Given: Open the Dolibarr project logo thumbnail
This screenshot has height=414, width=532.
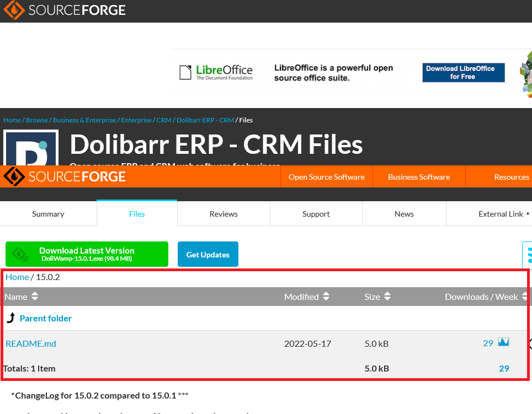Looking at the screenshot, I should point(31,148).
